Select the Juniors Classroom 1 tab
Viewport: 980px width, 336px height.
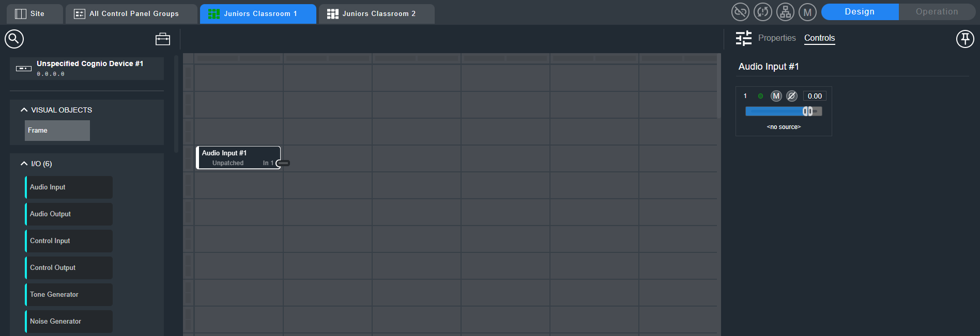(258, 14)
